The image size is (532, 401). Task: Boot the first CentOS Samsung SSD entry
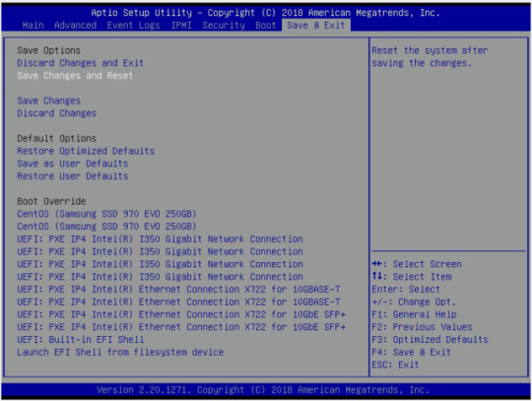pyautogui.click(x=106, y=214)
